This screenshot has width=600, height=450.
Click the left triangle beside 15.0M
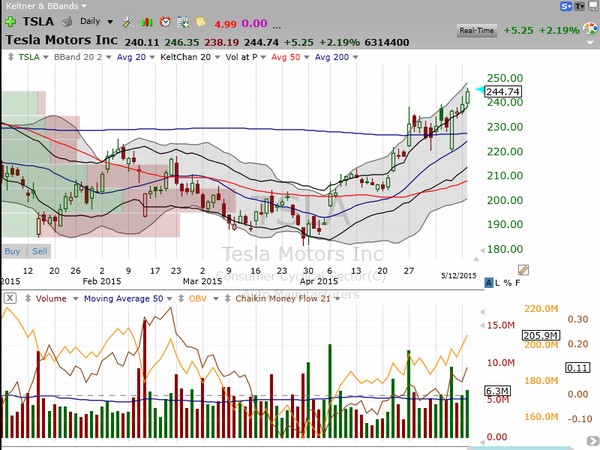(x=482, y=326)
